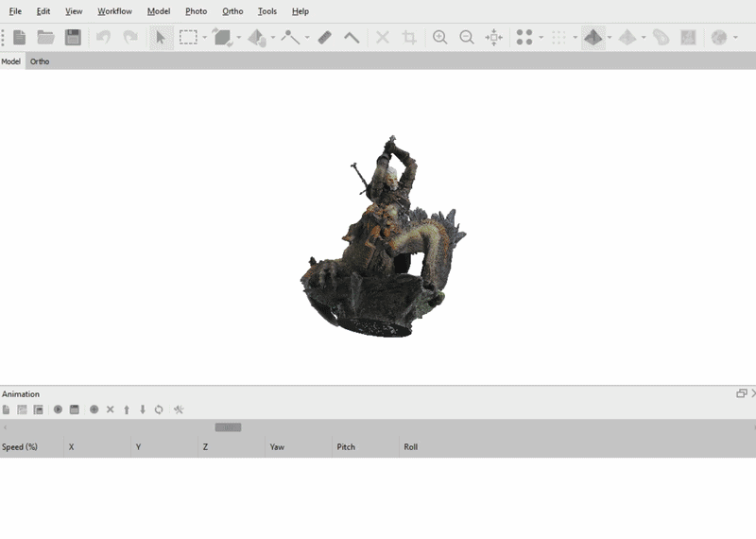Zoom out with the magnifier minus icon

(467, 37)
